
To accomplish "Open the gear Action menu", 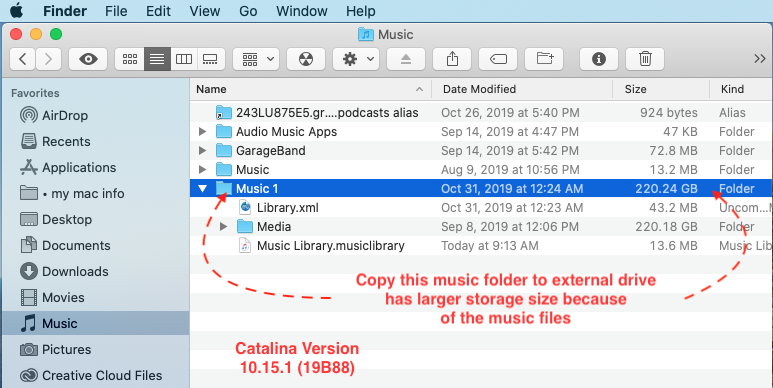I will pos(356,59).
